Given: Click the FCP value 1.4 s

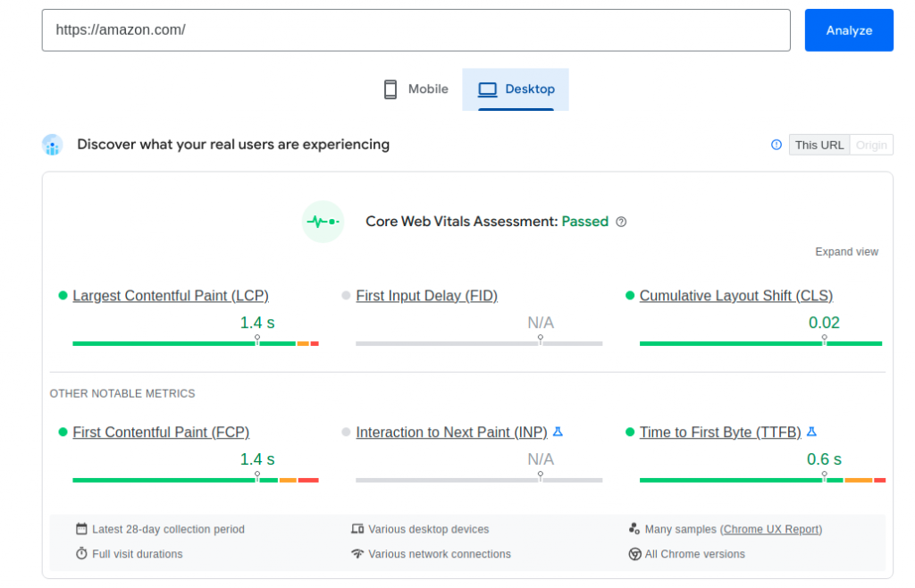Looking at the screenshot, I should 257,459.
